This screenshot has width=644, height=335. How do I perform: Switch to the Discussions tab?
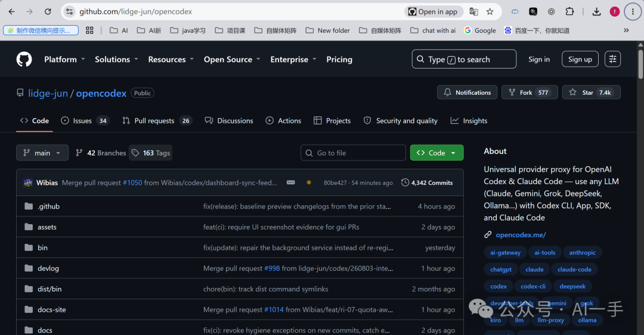pyautogui.click(x=229, y=120)
